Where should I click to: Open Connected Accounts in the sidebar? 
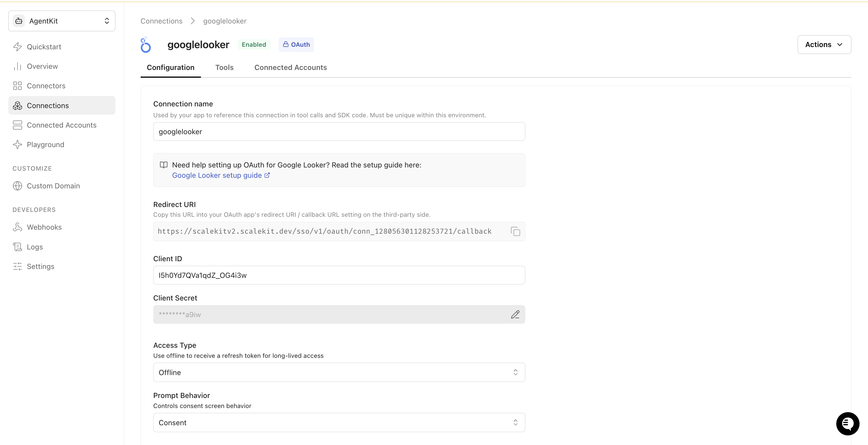pyautogui.click(x=62, y=125)
